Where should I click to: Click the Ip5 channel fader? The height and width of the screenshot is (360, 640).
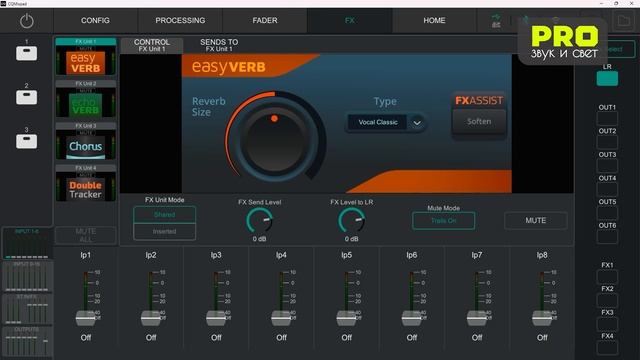pos(347,318)
